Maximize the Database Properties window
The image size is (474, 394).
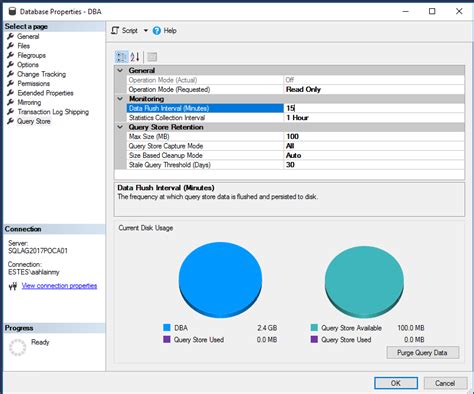tap(432, 11)
